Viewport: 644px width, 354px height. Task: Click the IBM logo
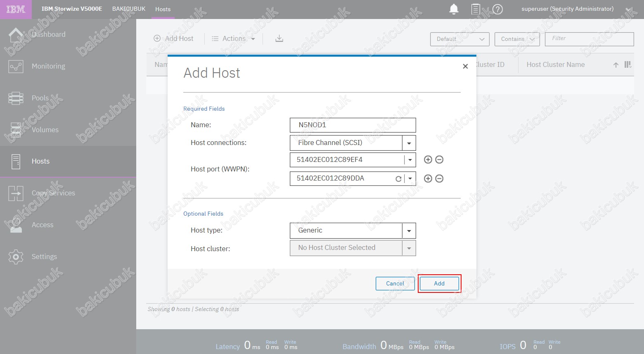[x=16, y=9]
